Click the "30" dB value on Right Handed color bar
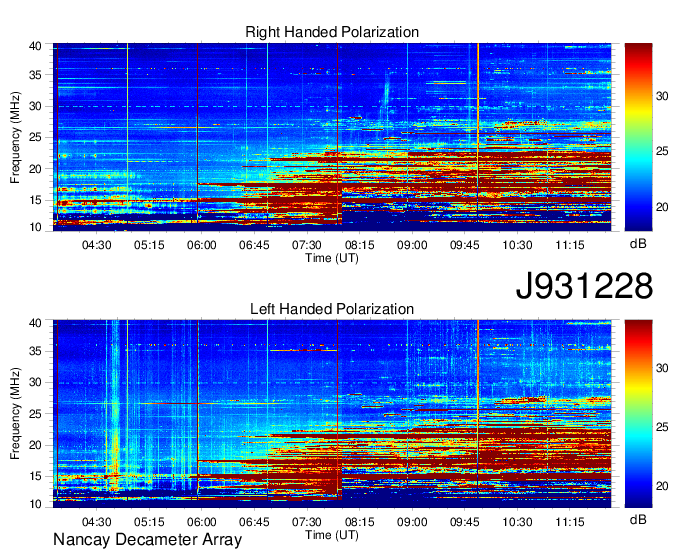Screen dimensions: 680x552 pyautogui.click(x=662, y=96)
